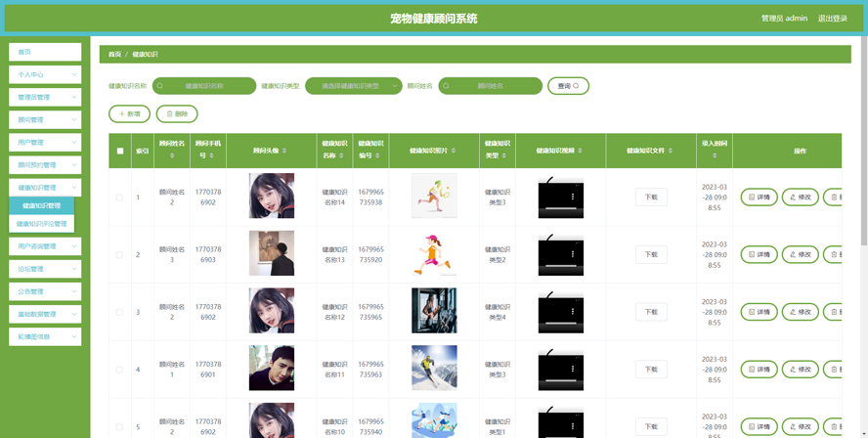Open 详情 for row 4
Viewport: 868px width, 438px height.
(759, 370)
